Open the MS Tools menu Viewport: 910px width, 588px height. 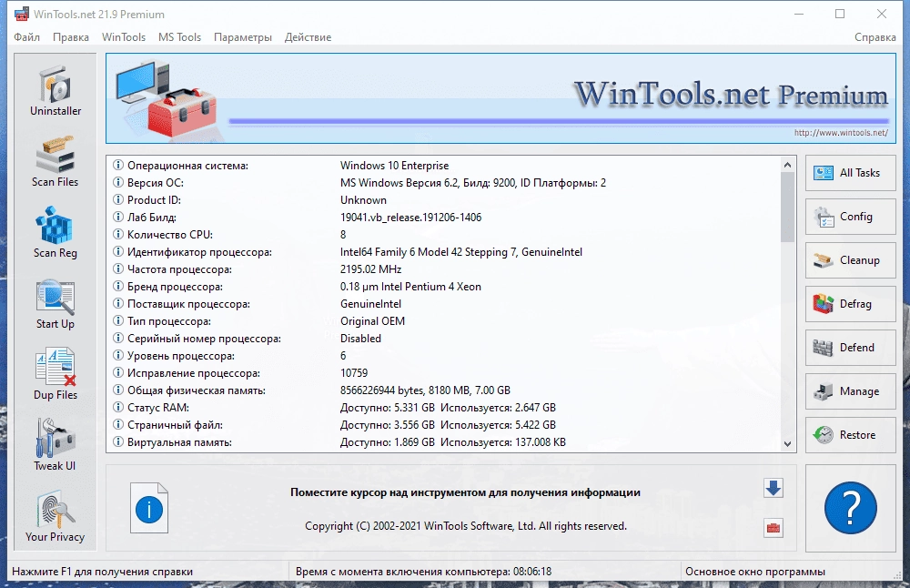[179, 37]
